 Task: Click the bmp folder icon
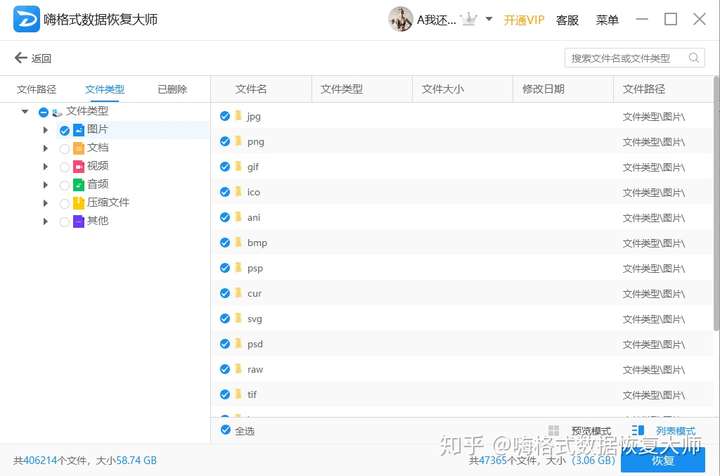[238, 242]
